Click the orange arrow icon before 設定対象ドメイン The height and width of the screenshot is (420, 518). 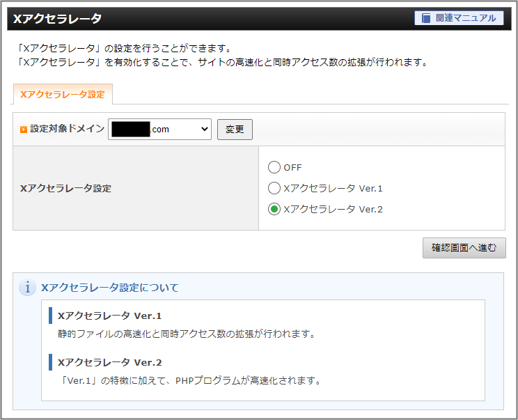click(x=23, y=130)
